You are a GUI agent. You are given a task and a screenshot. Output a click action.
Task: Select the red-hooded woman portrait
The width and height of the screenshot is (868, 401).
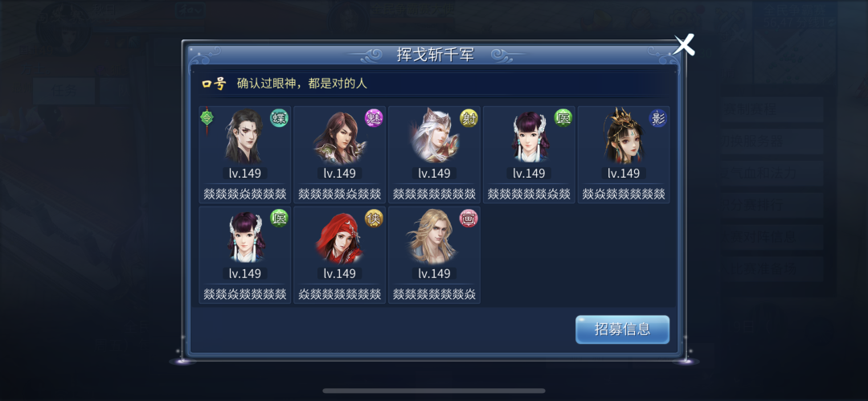coord(339,236)
